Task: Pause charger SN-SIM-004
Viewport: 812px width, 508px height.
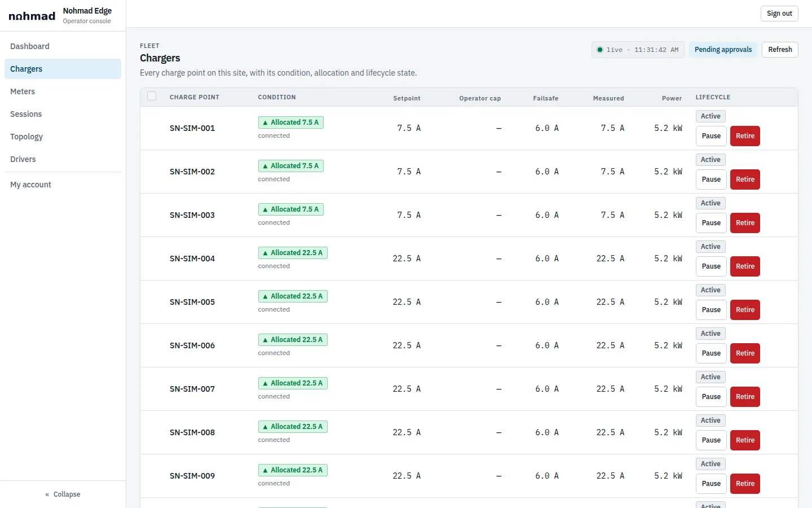Action: [x=711, y=266]
